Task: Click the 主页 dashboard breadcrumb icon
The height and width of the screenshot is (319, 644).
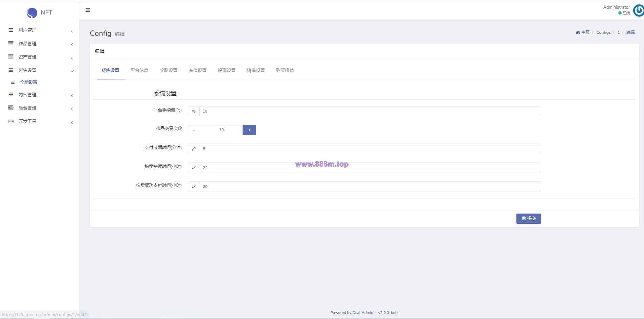Action: pyautogui.click(x=578, y=32)
